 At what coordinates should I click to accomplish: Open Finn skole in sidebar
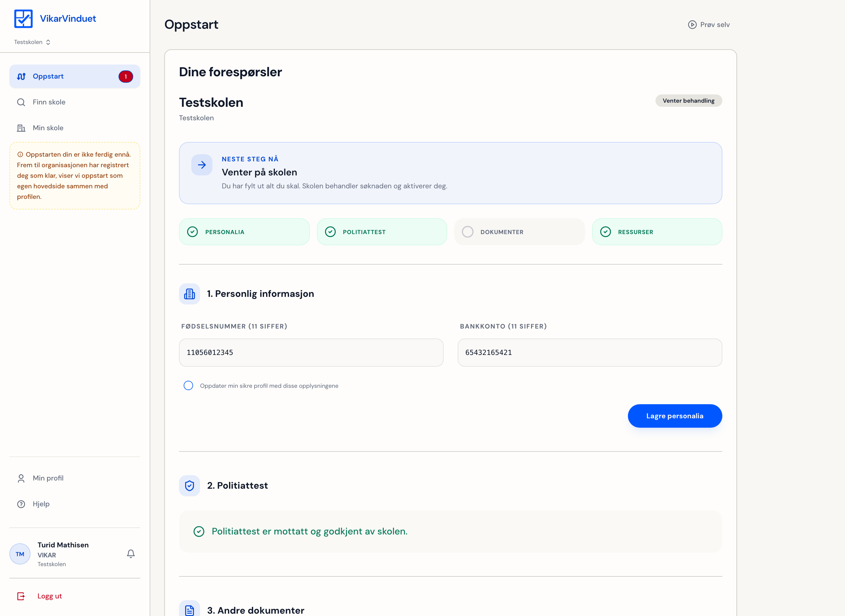[75, 102]
